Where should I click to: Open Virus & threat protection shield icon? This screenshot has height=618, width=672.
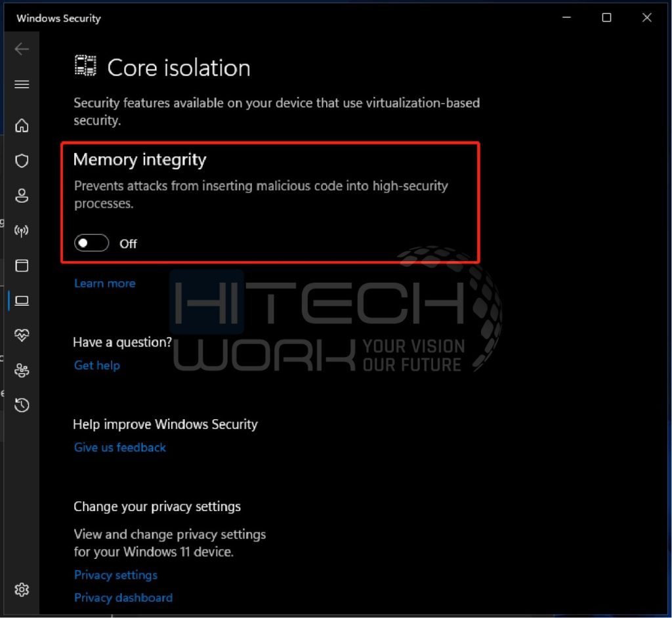[x=22, y=161]
